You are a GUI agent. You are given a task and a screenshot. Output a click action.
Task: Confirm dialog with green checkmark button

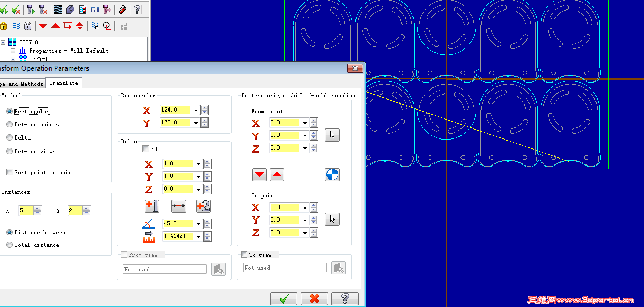284,299
